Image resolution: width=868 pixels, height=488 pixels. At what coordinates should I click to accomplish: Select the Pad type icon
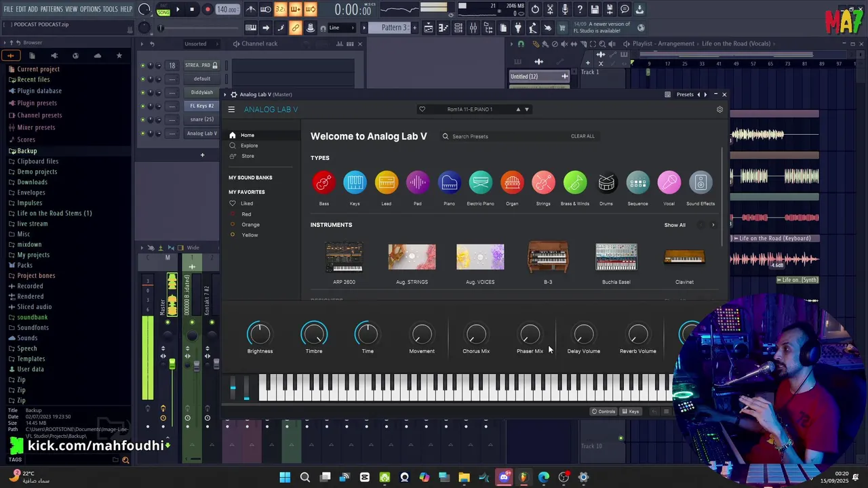pyautogui.click(x=418, y=182)
